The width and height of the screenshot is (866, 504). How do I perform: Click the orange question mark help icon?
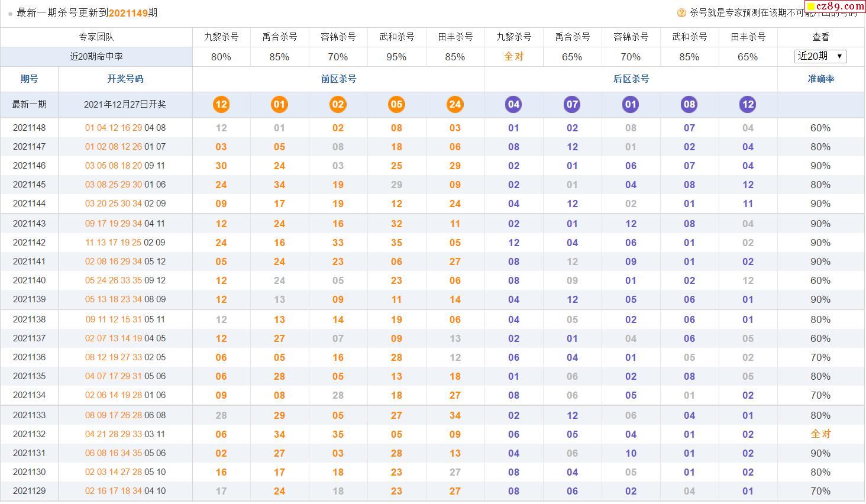click(x=681, y=12)
